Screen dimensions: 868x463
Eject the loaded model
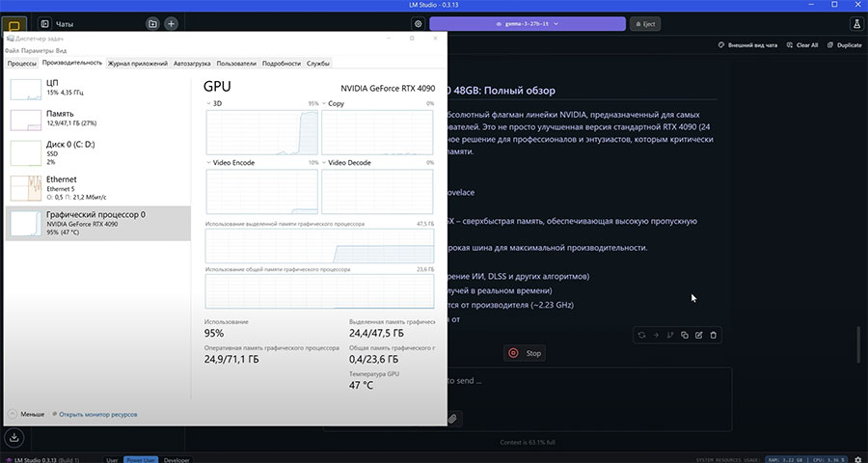click(645, 24)
